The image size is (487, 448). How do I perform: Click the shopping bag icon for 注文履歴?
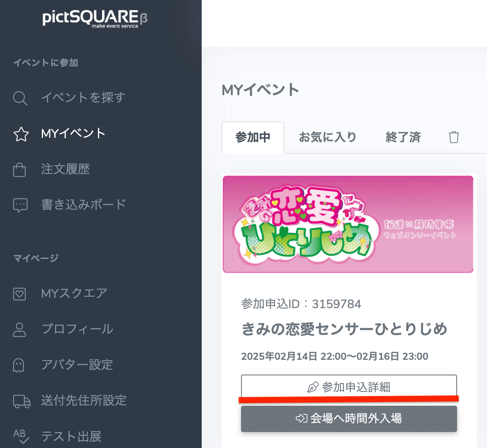point(19,170)
